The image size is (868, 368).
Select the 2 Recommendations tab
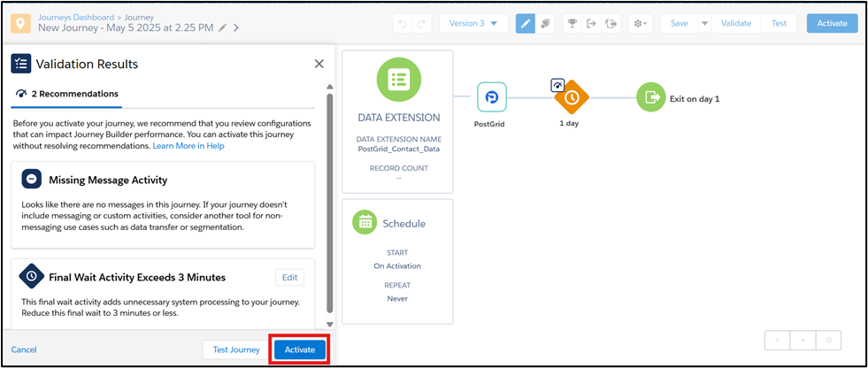point(67,94)
